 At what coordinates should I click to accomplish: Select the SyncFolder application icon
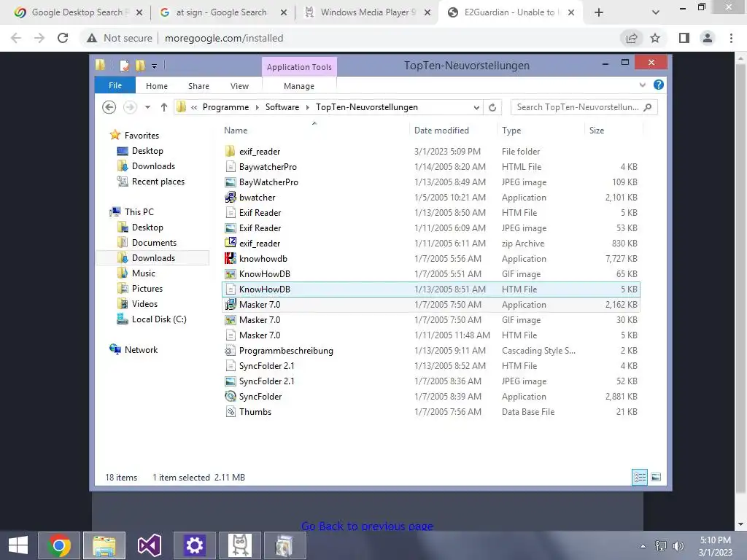[230, 396]
